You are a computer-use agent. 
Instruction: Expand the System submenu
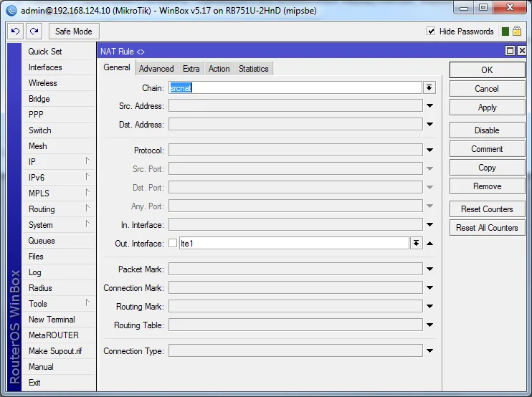[x=58, y=225]
